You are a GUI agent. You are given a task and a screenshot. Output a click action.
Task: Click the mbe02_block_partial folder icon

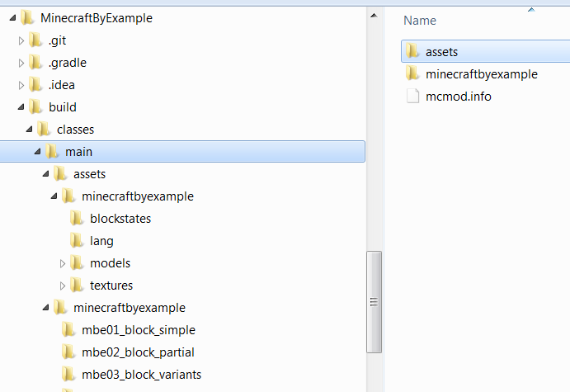pos(68,352)
